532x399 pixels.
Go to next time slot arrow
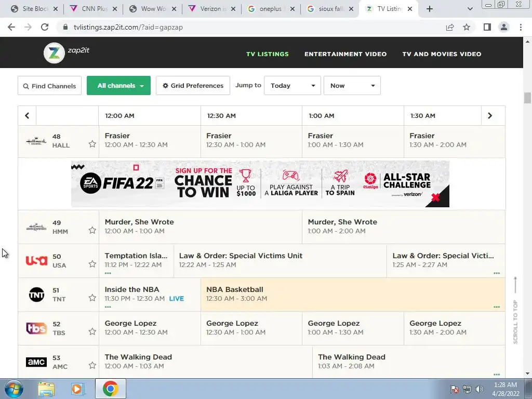tap(490, 116)
